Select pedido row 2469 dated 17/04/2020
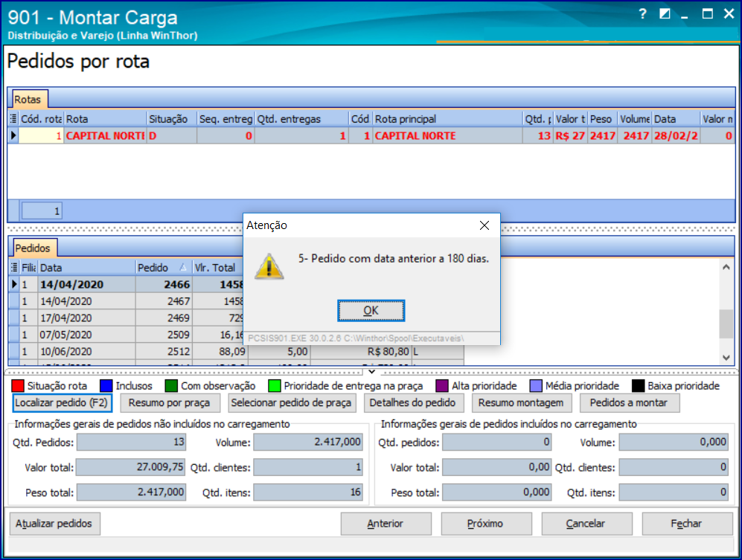This screenshot has height=560, width=742. pyautogui.click(x=127, y=318)
